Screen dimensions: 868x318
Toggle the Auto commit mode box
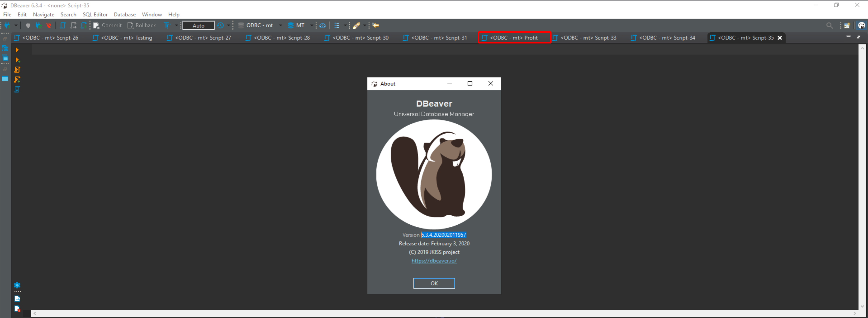pos(198,25)
